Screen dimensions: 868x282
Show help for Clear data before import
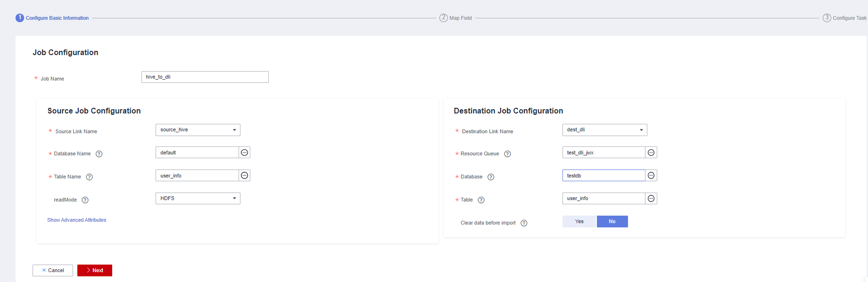click(524, 223)
